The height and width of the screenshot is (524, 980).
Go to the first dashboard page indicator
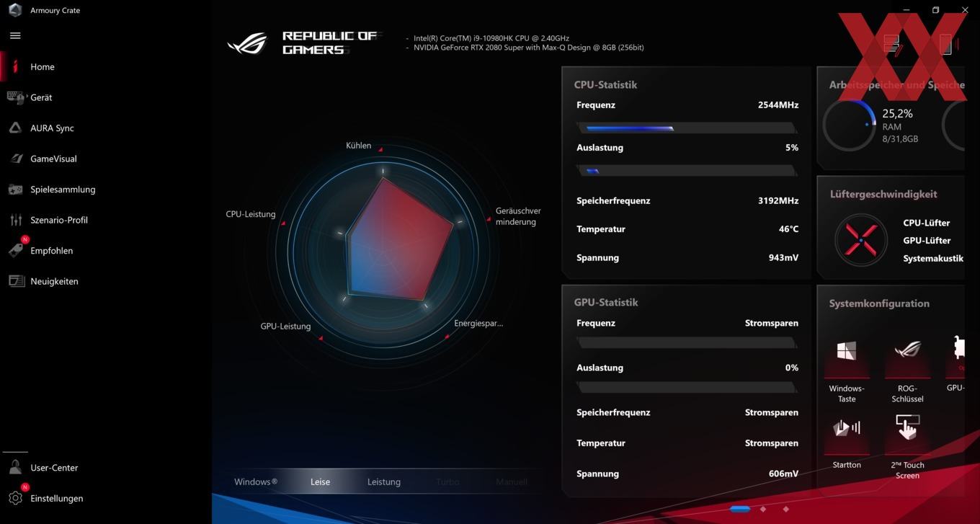tap(740, 509)
